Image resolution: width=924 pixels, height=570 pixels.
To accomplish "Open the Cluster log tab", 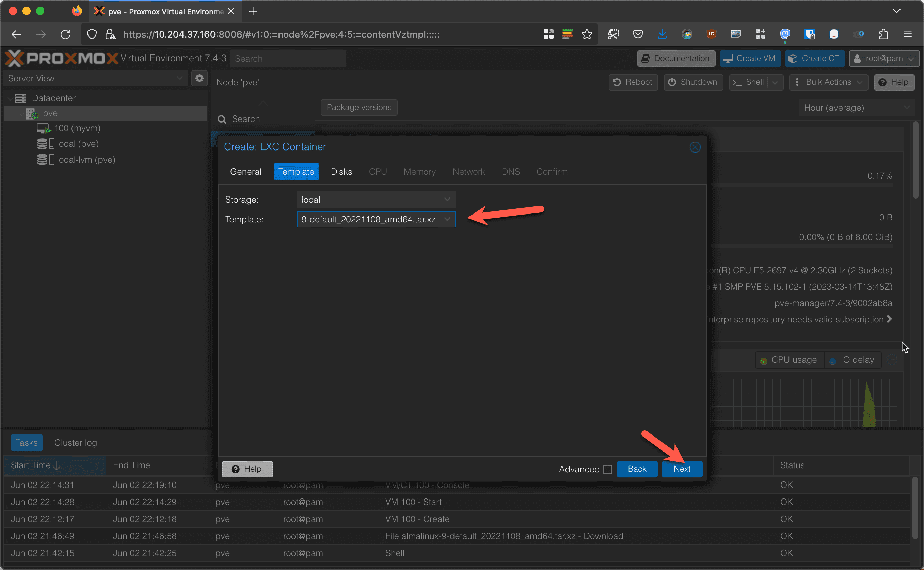I will (x=76, y=443).
